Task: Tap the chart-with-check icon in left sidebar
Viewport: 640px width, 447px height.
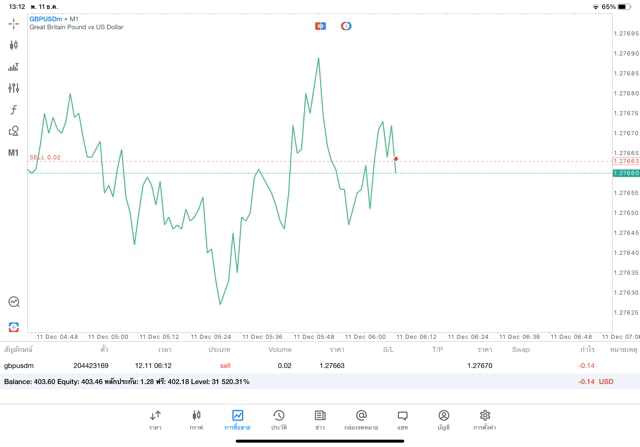Action: click(x=14, y=301)
